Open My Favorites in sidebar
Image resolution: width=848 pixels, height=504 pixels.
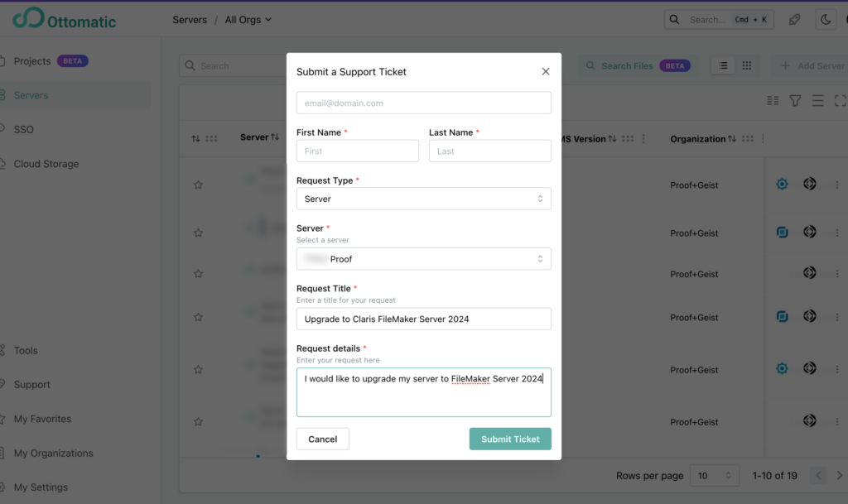(42, 419)
